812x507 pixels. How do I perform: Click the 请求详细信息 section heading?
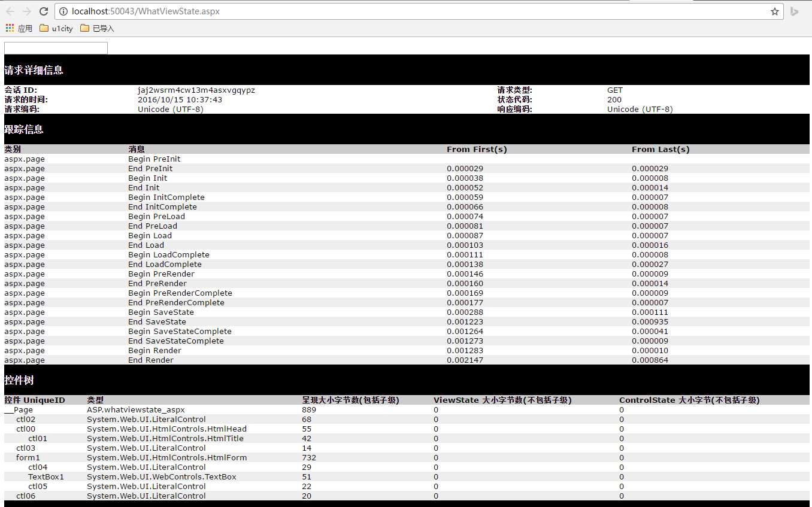point(34,70)
